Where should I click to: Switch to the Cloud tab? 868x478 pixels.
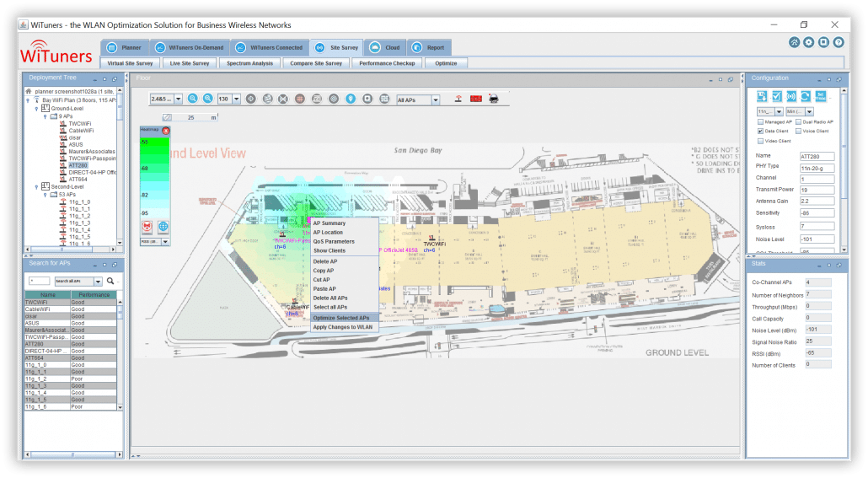tap(385, 48)
